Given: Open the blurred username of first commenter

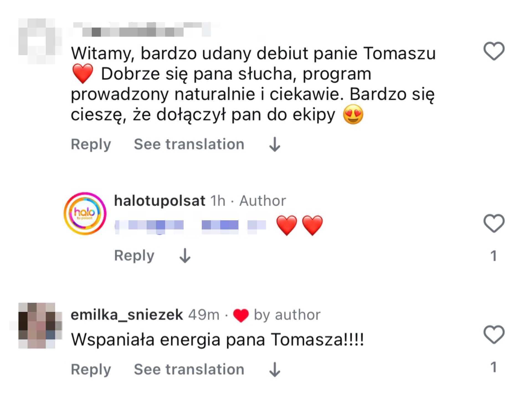Looking at the screenshot, I should 143,29.
